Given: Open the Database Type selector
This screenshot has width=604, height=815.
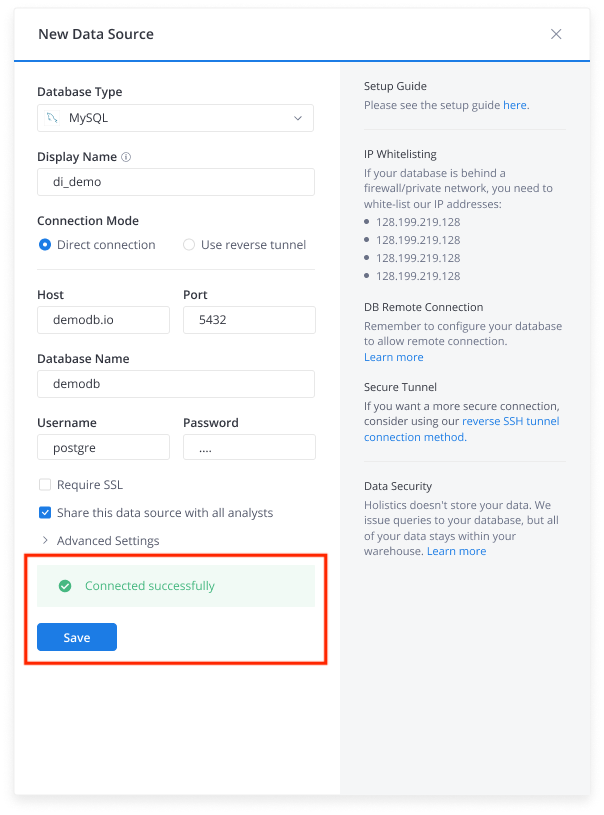Looking at the screenshot, I should (175, 117).
